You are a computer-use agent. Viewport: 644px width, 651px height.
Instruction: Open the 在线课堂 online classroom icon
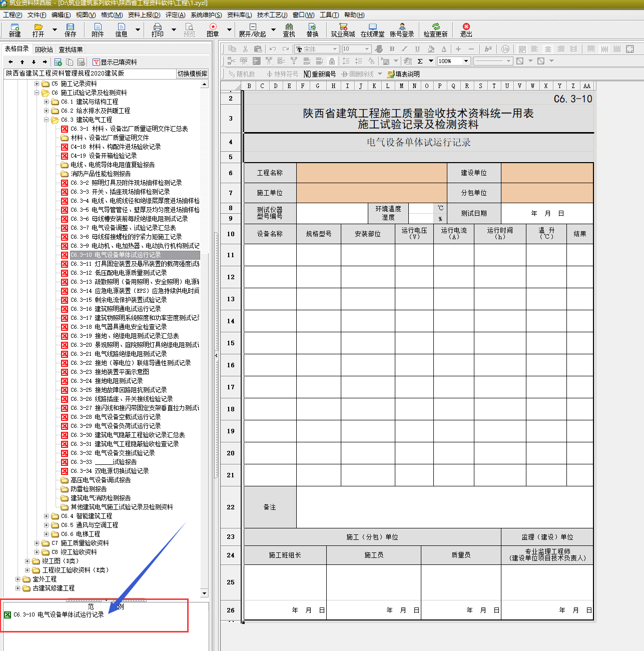click(372, 30)
